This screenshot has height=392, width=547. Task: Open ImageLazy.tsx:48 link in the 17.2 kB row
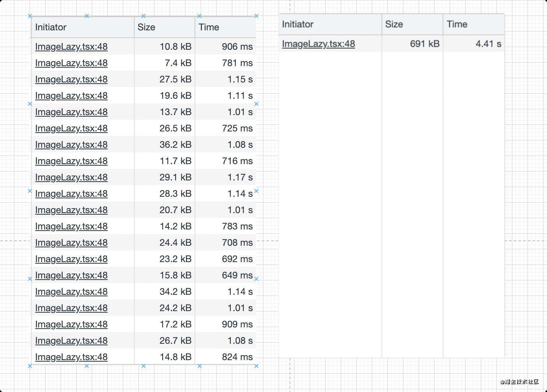click(x=71, y=324)
